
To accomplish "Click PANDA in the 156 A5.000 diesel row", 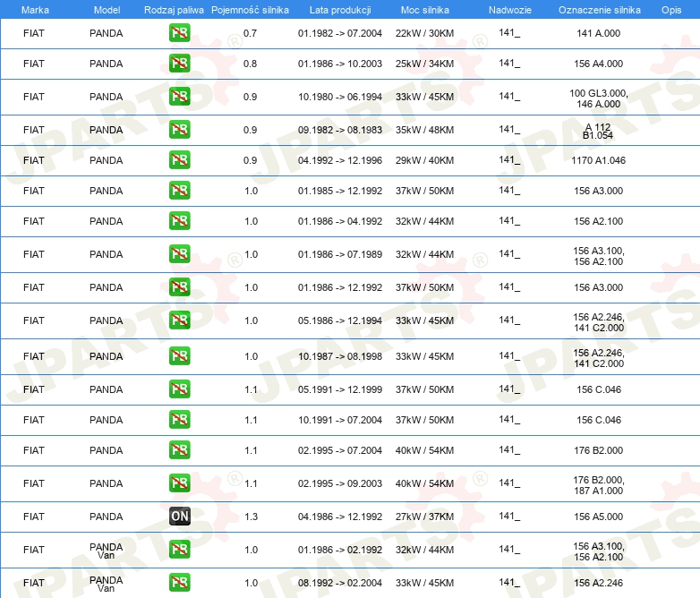I will click(106, 517).
